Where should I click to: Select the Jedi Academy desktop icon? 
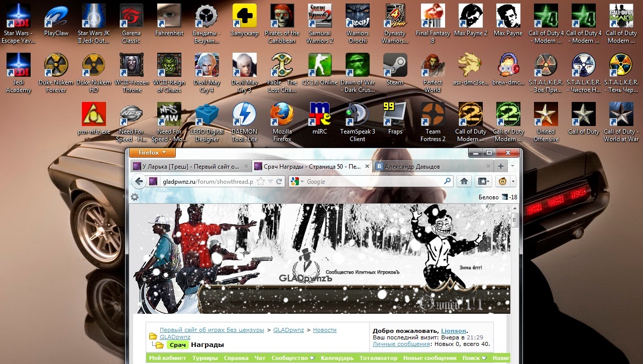coord(19,73)
